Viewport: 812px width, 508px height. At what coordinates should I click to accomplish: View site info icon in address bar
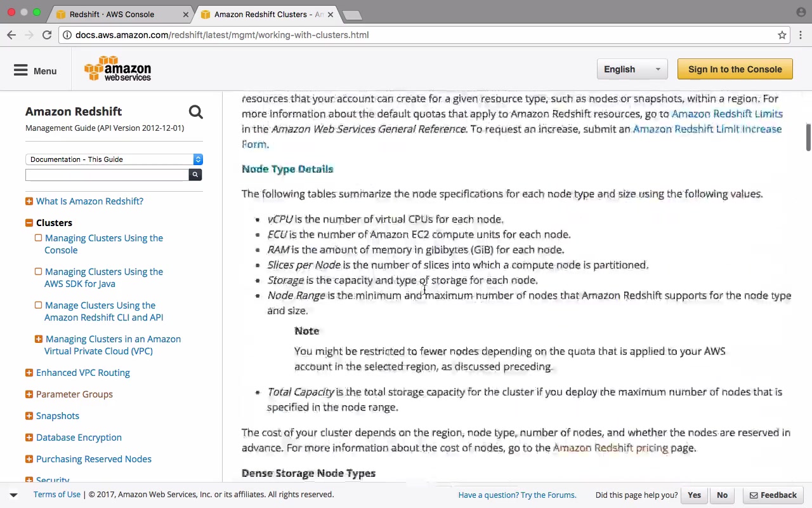click(x=67, y=35)
